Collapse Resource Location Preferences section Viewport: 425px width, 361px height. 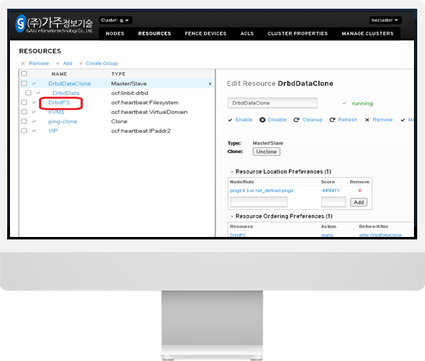pyautogui.click(x=232, y=172)
